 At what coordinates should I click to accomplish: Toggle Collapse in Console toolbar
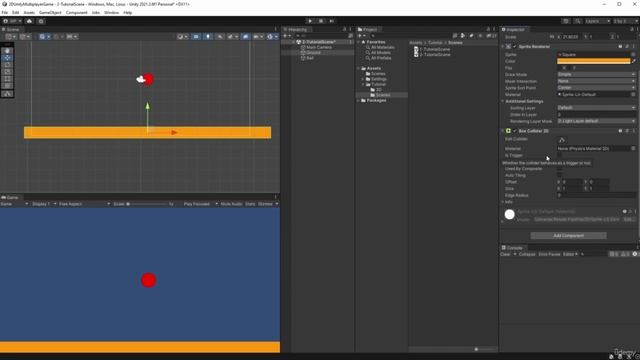527,254
